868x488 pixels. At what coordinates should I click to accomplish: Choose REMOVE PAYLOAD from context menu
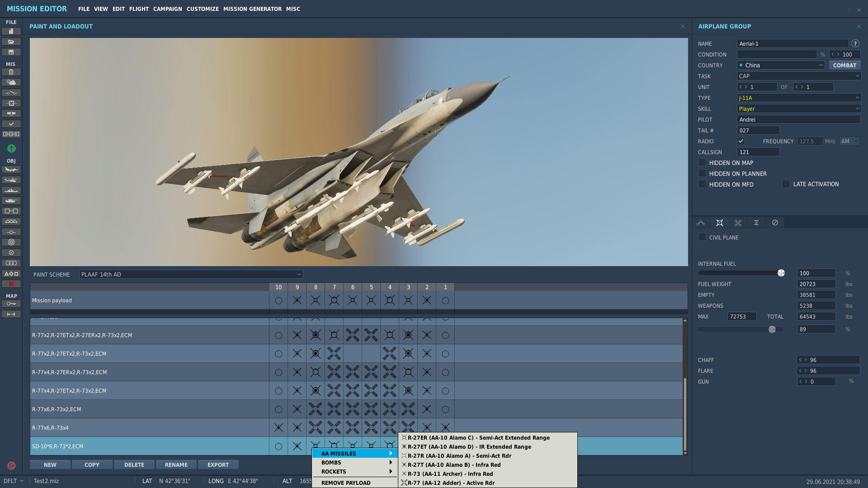coord(355,483)
